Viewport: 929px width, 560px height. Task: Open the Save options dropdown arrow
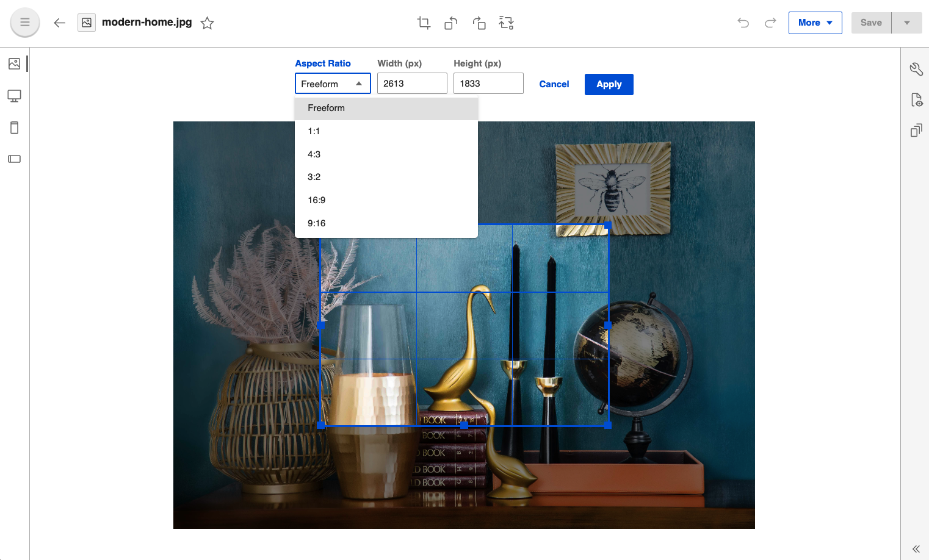[907, 23]
